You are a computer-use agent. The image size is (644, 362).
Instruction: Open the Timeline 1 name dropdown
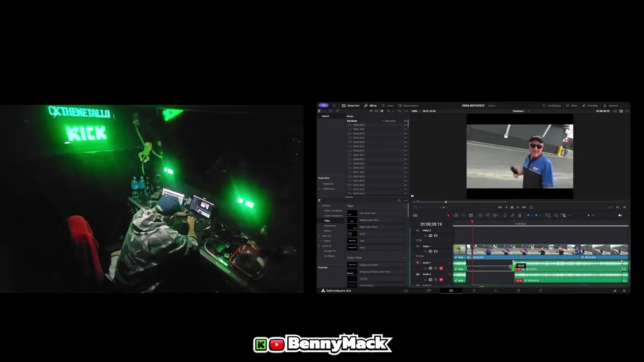[x=520, y=111]
